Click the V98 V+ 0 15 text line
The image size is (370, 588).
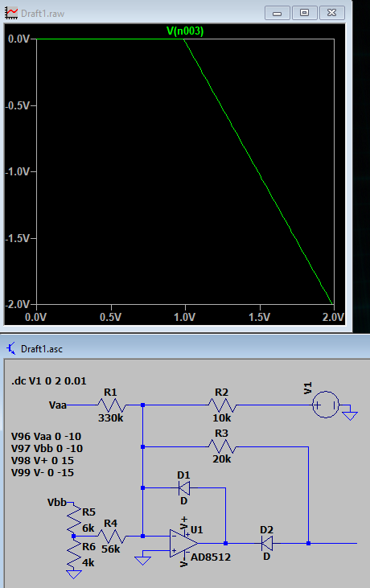(43, 460)
